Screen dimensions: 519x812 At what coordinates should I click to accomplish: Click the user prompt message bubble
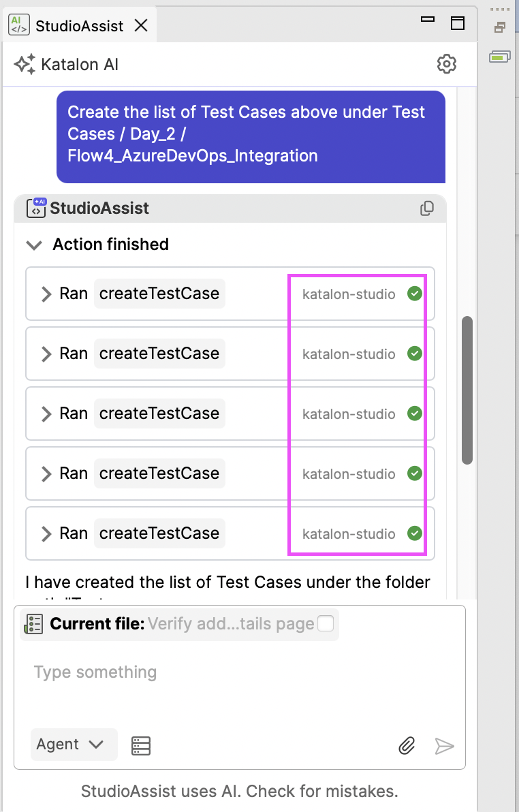pyautogui.click(x=251, y=137)
